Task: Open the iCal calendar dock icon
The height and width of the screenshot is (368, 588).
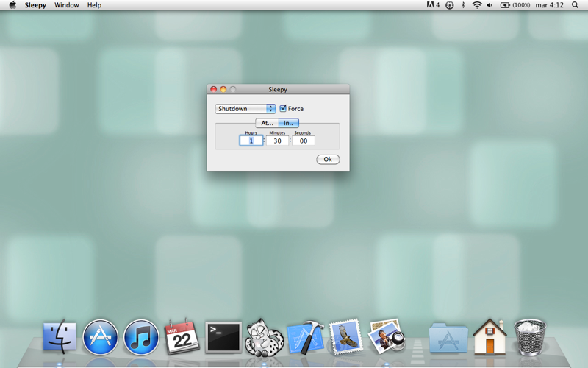Action: click(182, 336)
